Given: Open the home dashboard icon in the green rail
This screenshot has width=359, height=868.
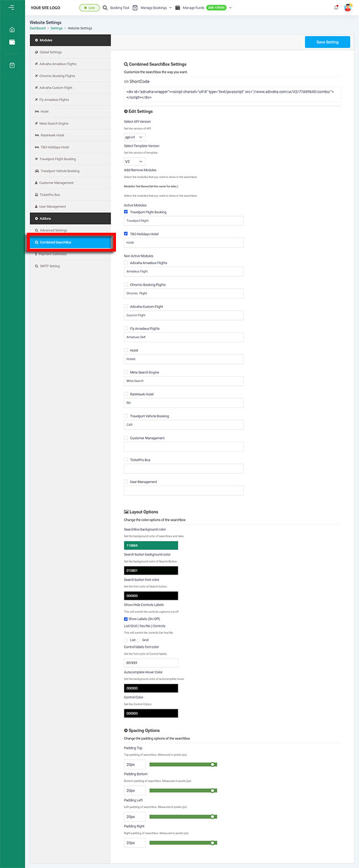Looking at the screenshot, I should (x=12, y=30).
